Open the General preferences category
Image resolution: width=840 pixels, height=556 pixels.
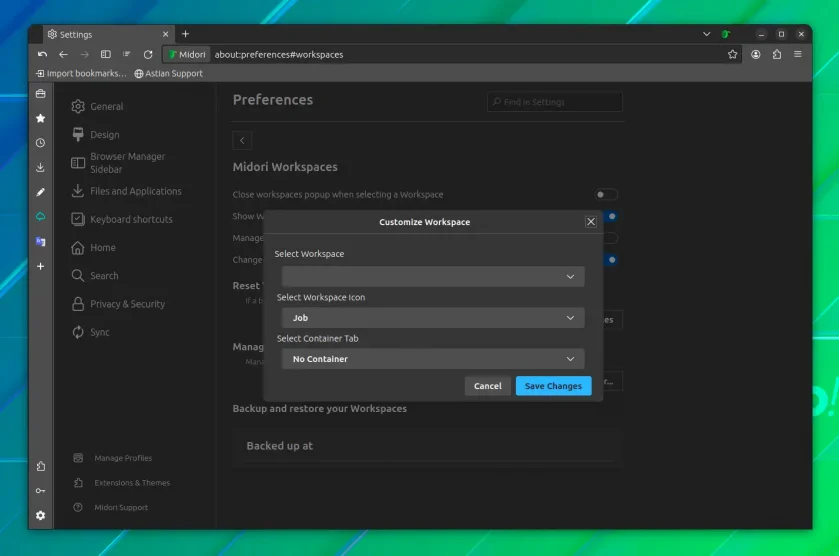(x=97, y=106)
